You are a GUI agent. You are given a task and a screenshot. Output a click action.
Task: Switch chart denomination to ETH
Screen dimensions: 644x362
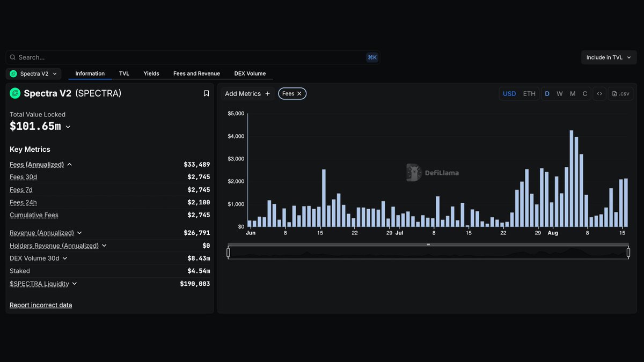(529, 94)
